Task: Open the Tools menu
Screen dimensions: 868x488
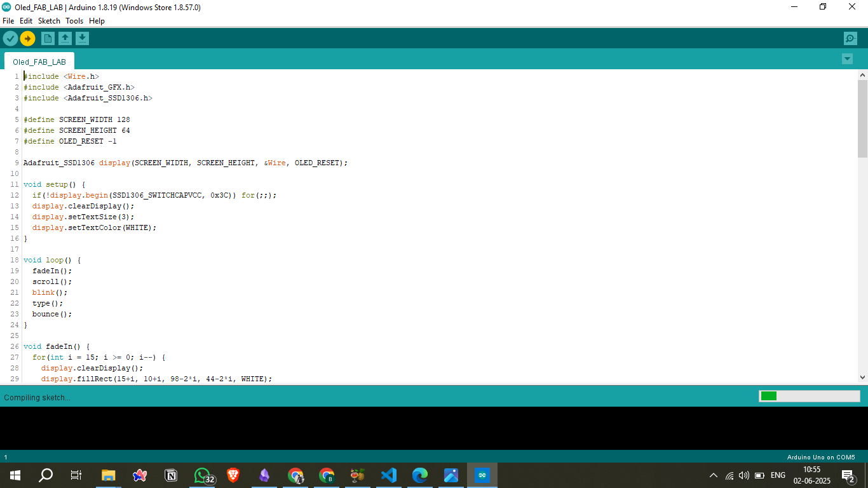Action: (x=74, y=21)
